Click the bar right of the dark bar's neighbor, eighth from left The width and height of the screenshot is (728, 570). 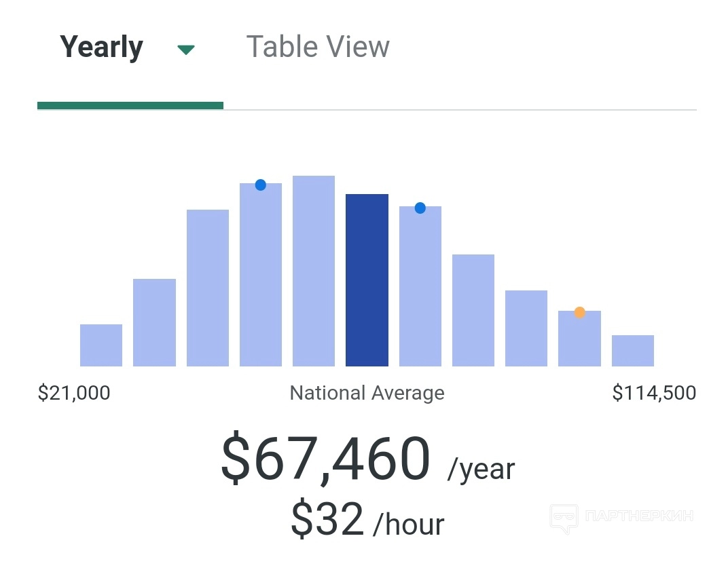(473, 310)
